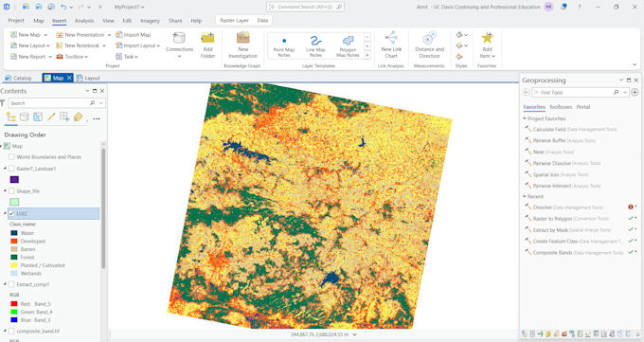
Task: Click notifications bell icon in title bar
Action: coord(563,7)
